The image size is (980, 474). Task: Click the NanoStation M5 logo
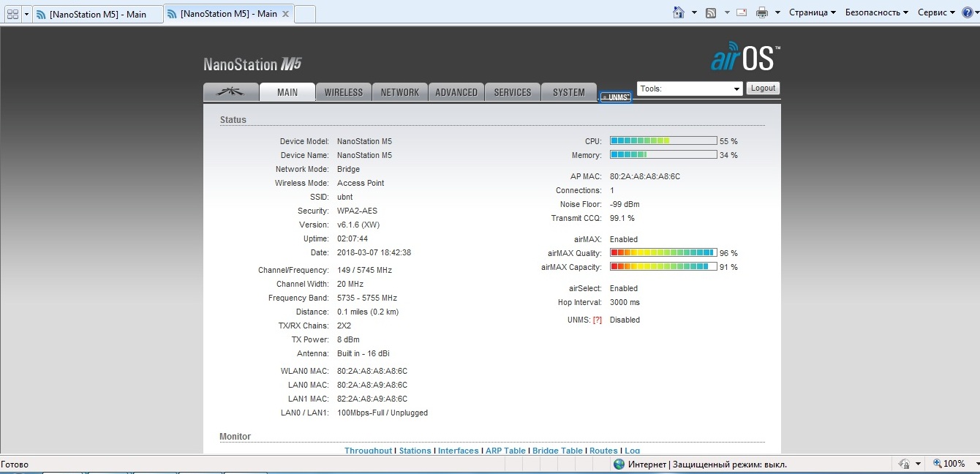tap(252, 64)
